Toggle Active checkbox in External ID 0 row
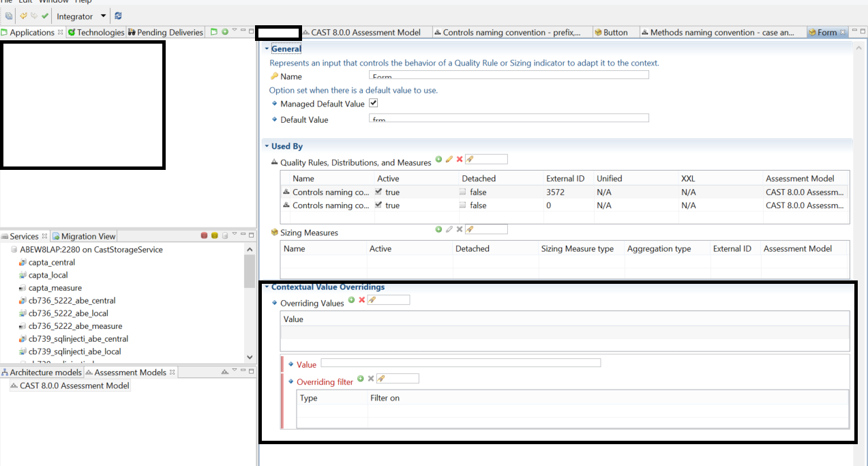 tap(379, 205)
